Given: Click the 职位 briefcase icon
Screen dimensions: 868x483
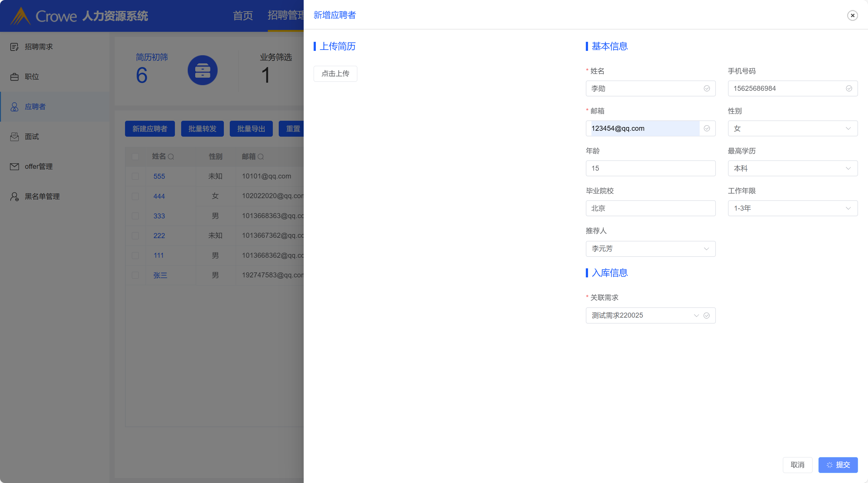Looking at the screenshot, I should tap(14, 77).
